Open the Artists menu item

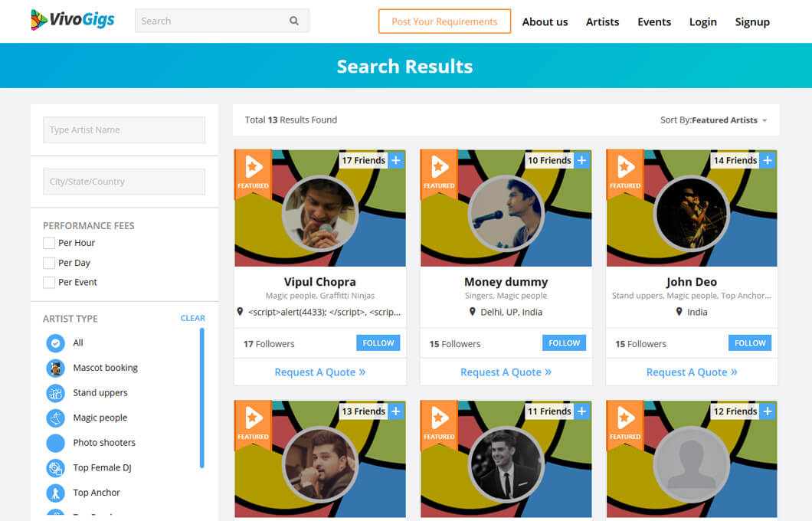602,21
